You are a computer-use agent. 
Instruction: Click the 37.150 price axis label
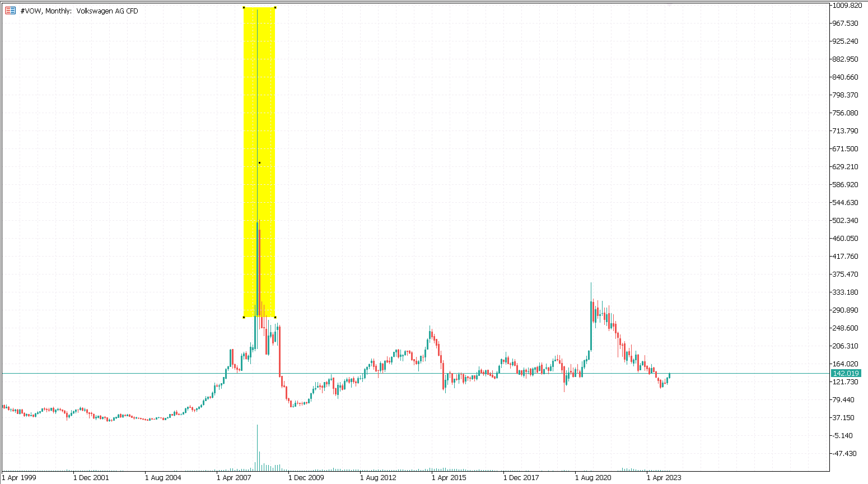click(844, 418)
